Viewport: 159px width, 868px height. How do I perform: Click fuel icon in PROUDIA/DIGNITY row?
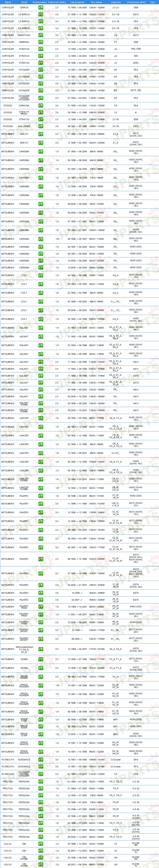click(x=40, y=649)
